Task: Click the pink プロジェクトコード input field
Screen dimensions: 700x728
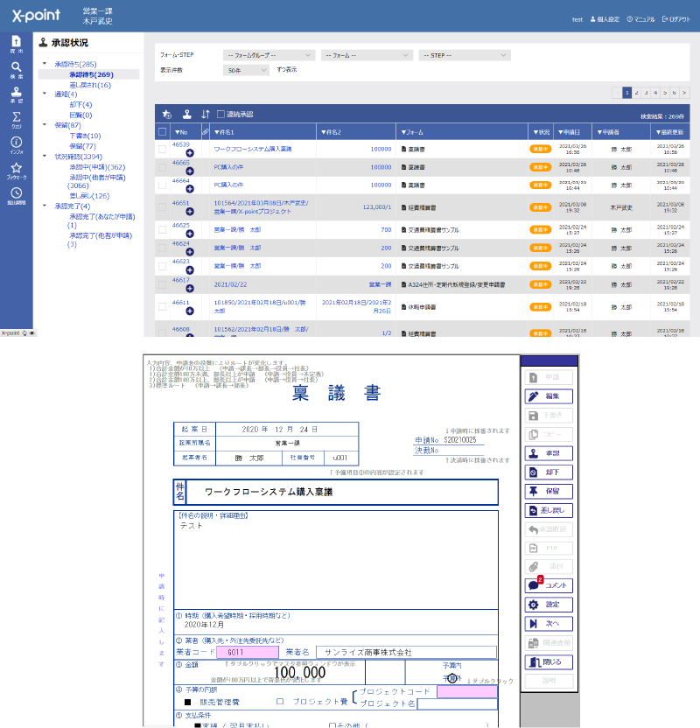Action: tap(467, 692)
